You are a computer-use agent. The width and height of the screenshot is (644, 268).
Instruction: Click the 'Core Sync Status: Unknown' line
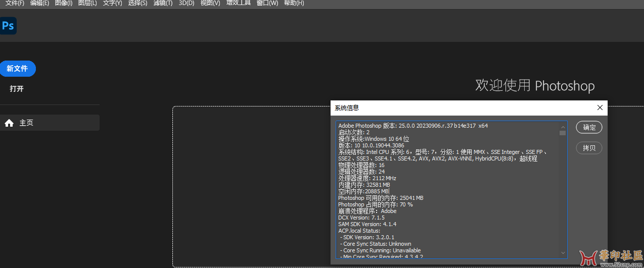click(x=376, y=244)
